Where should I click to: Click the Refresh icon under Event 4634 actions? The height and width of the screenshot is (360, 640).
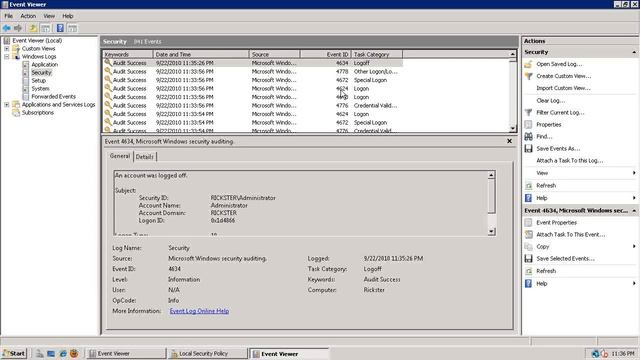(528, 271)
